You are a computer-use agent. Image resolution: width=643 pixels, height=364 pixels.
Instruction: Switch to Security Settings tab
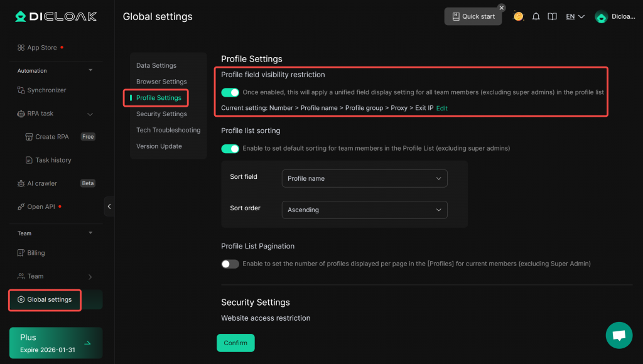tap(161, 114)
